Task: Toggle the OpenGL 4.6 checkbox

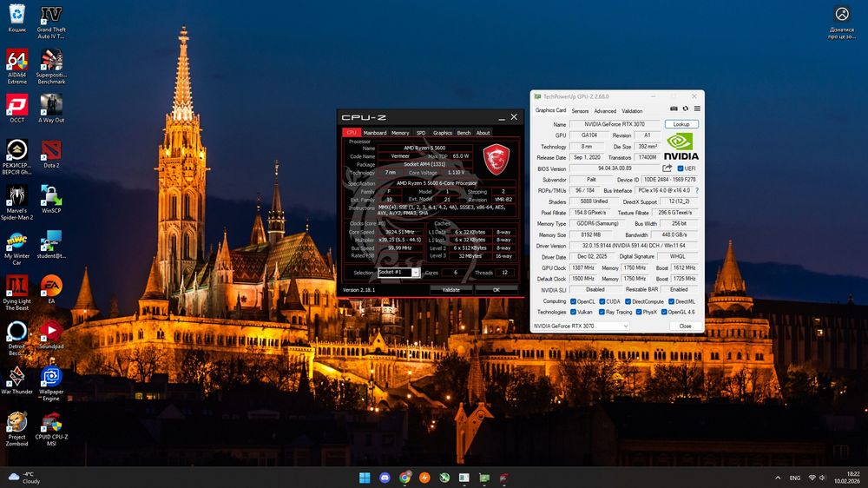Action: pos(664,312)
